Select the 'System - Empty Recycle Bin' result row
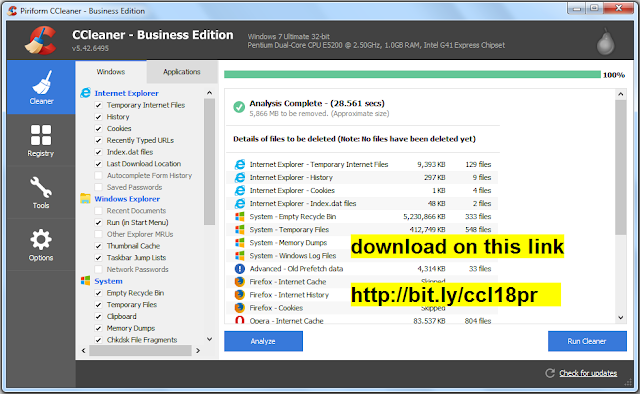 coord(362,216)
